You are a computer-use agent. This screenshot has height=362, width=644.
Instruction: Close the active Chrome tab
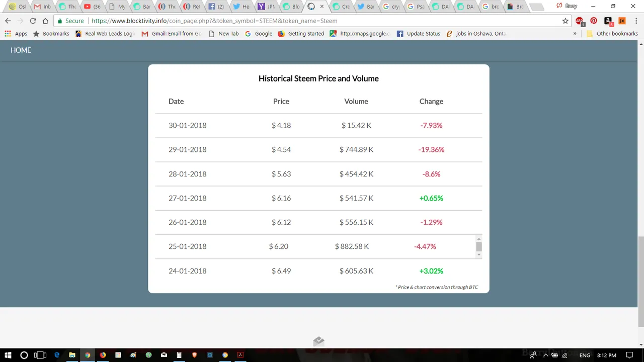322,7
